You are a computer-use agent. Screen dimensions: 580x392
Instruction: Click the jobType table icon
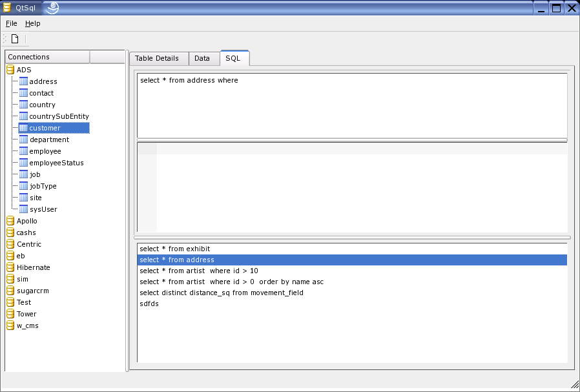pyautogui.click(x=23, y=186)
